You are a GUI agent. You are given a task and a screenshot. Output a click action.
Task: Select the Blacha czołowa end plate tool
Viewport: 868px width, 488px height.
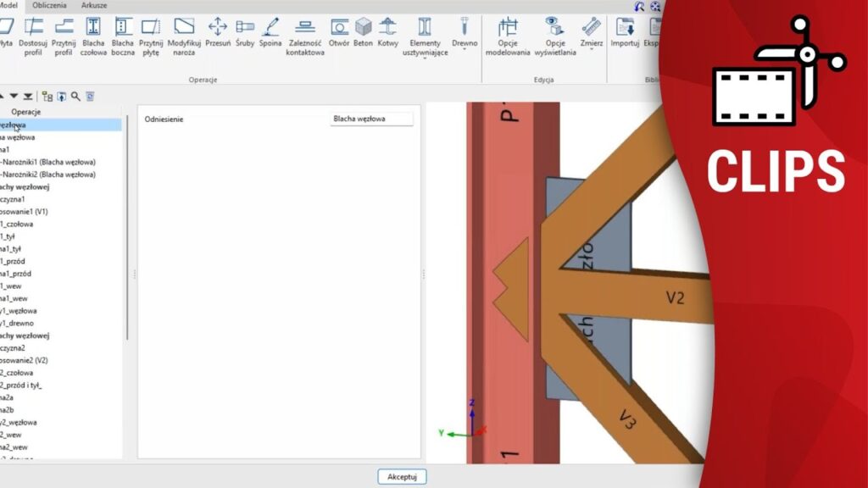[93, 35]
